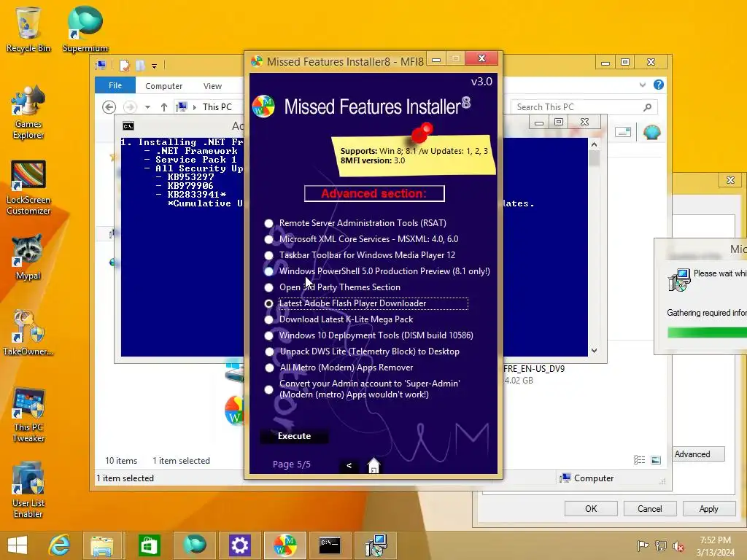Open Games Explorer desktop shortcut
This screenshot has width=747, height=560.
click(28, 112)
